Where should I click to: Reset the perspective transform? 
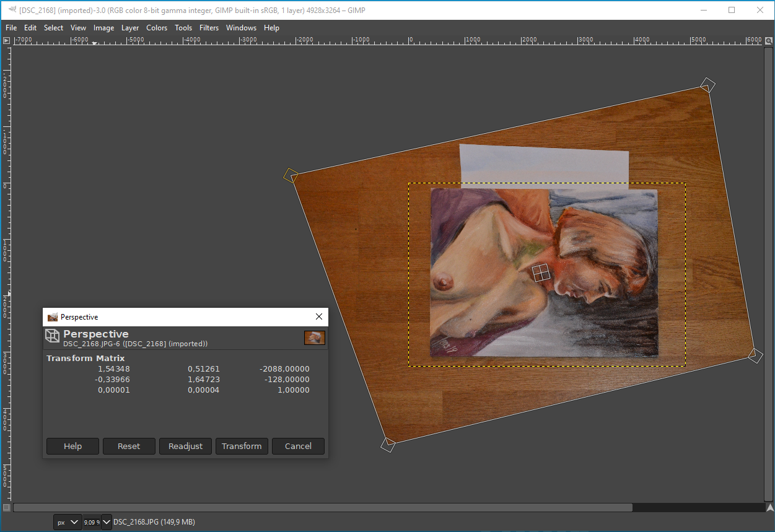129,446
